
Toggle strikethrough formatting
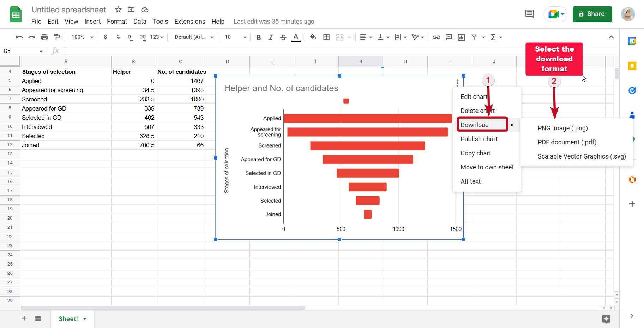[283, 37]
